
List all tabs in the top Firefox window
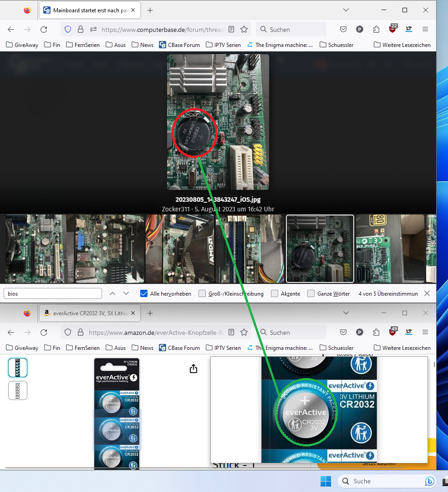click(x=346, y=10)
